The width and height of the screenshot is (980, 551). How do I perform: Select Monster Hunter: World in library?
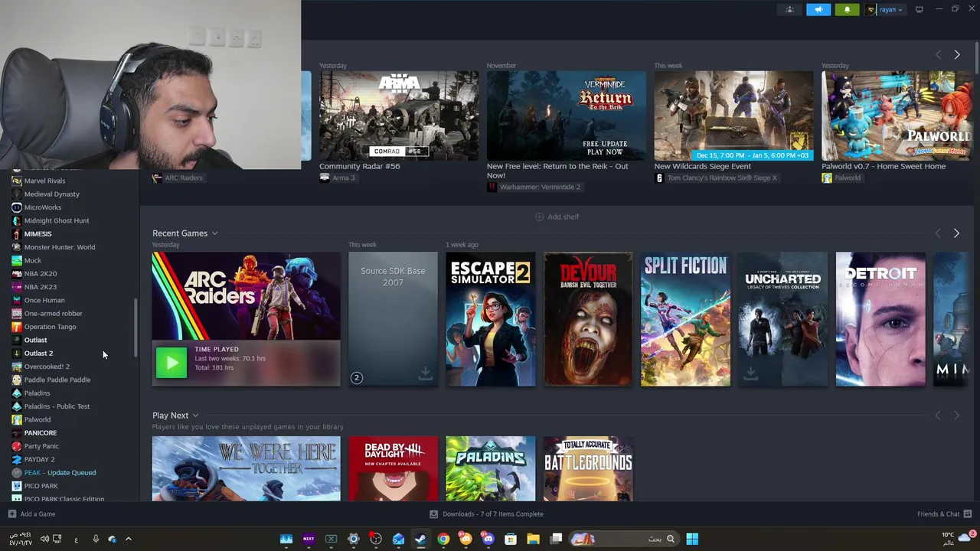click(59, 247)
